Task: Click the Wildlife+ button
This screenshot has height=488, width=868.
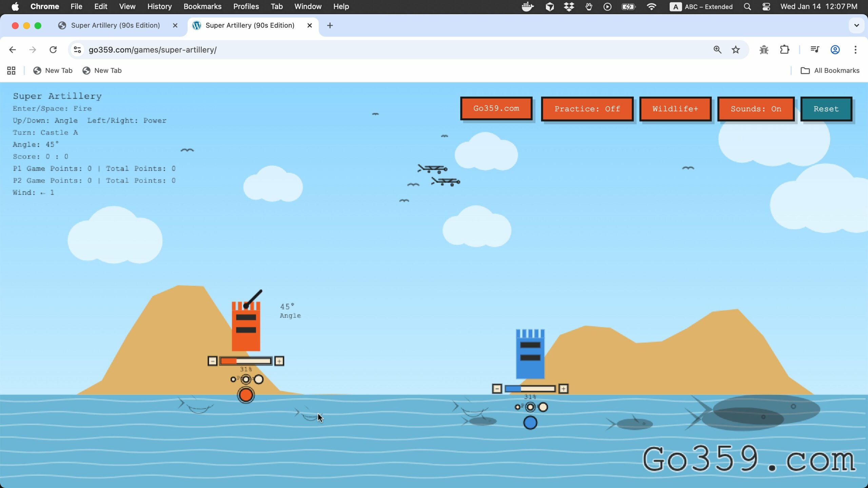Action: [x=675, y=109]
